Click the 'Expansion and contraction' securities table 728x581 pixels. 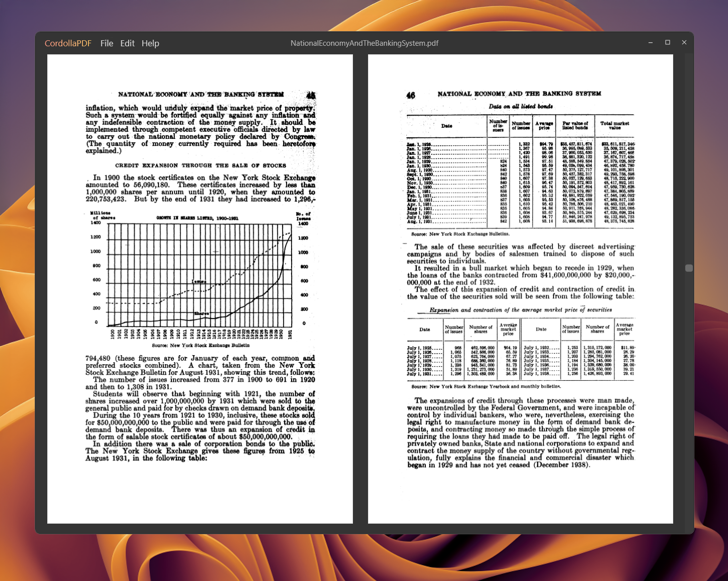click(520, 350)
